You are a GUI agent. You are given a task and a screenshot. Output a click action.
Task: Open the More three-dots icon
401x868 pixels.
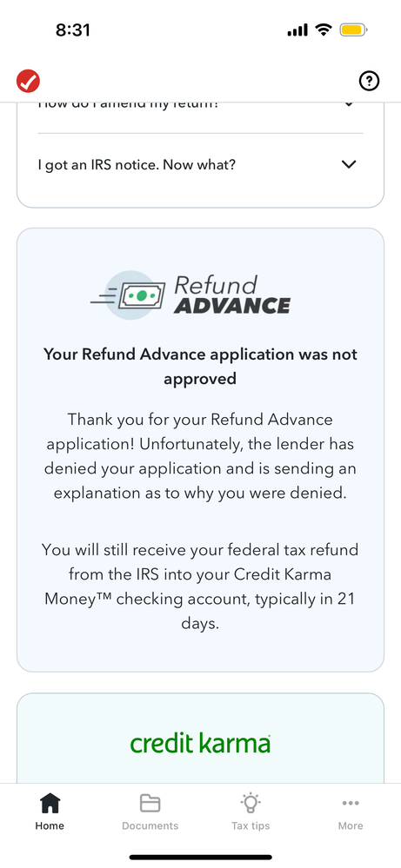point(351,803)
